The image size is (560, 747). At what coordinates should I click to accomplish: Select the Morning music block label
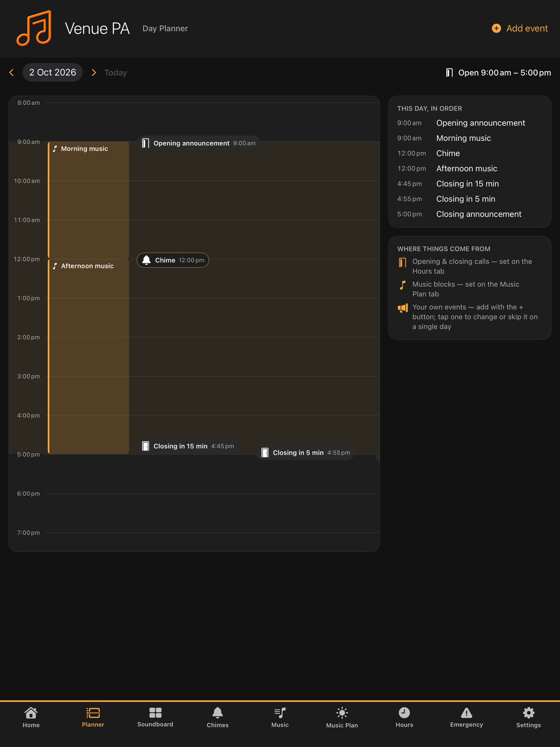click(84, 148)
